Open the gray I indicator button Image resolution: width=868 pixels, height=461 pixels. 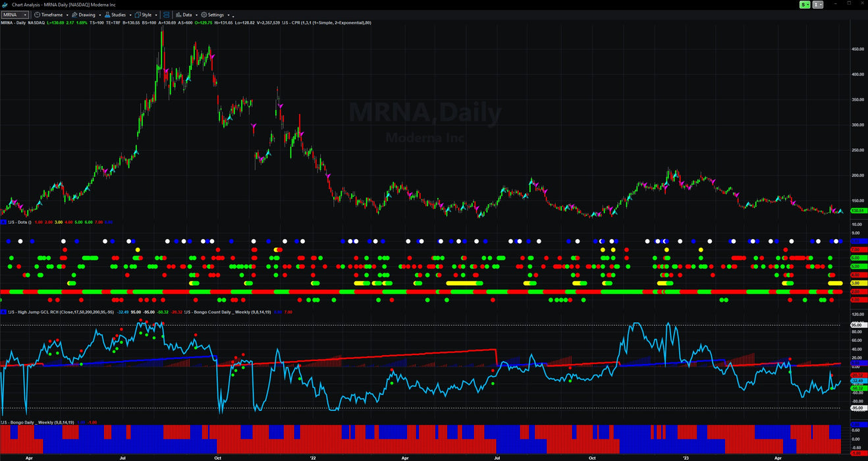(x=818, y=5)
